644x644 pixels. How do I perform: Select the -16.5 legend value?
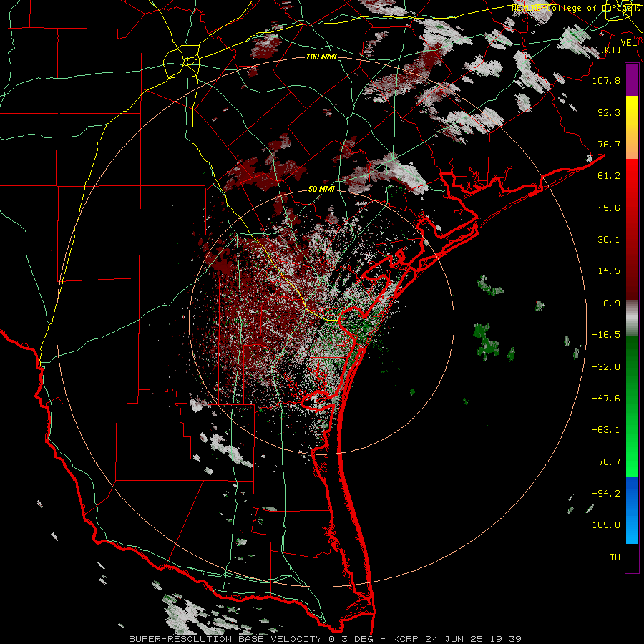coord(606,335)
